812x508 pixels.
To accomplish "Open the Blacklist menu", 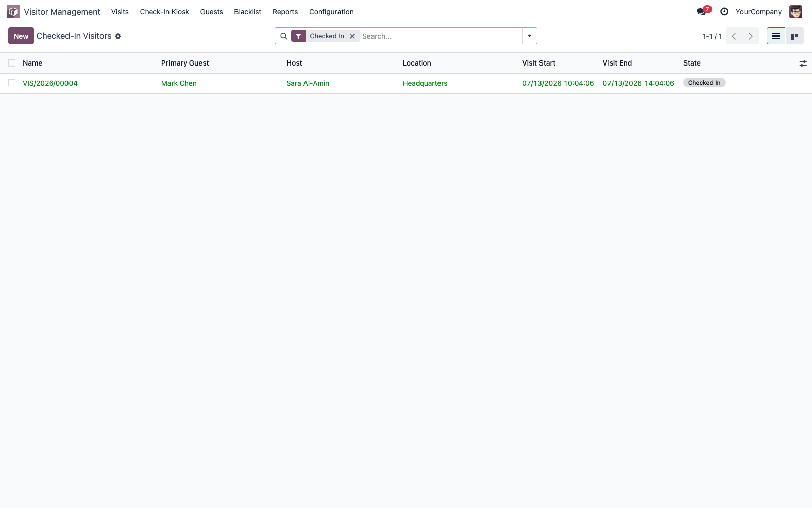I will (x=248, y=12).
